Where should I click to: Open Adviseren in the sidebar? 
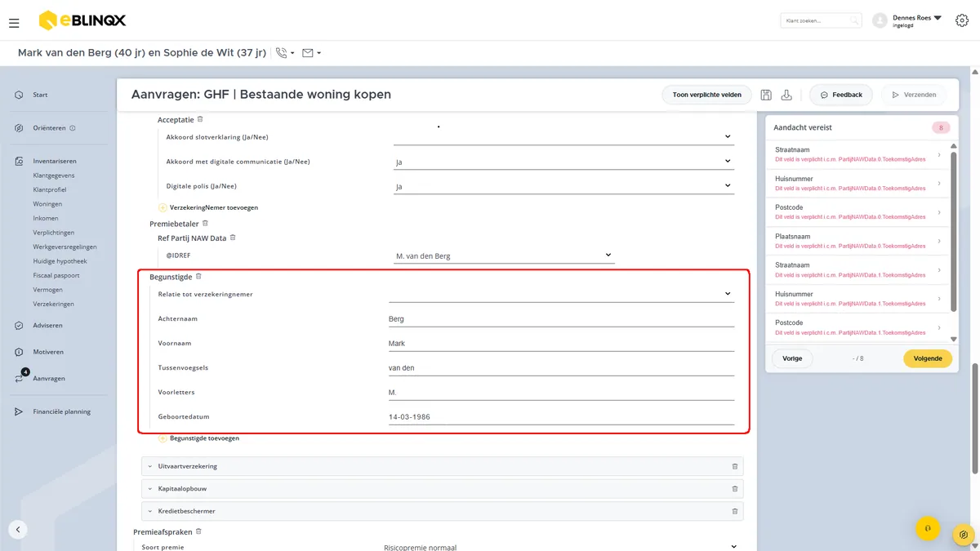(47, 325)
